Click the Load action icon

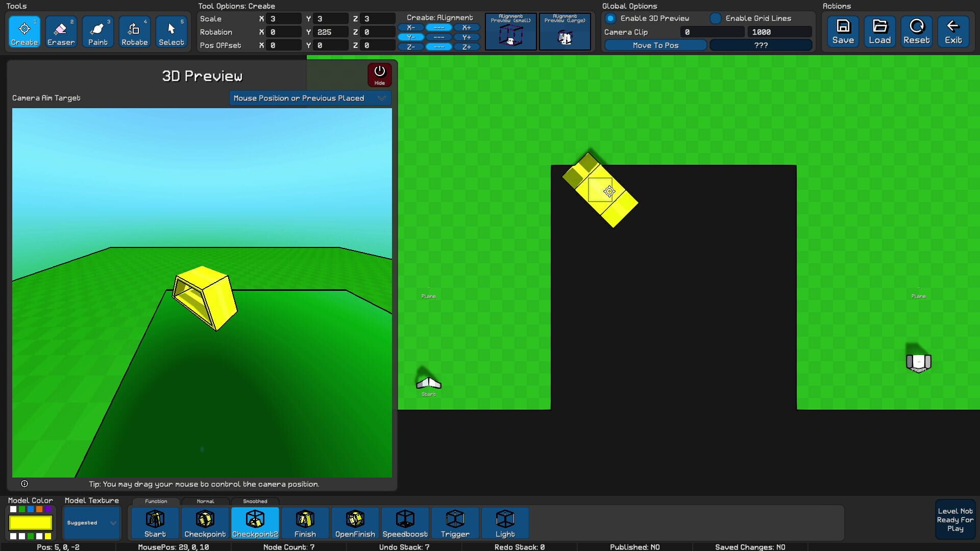879,32
